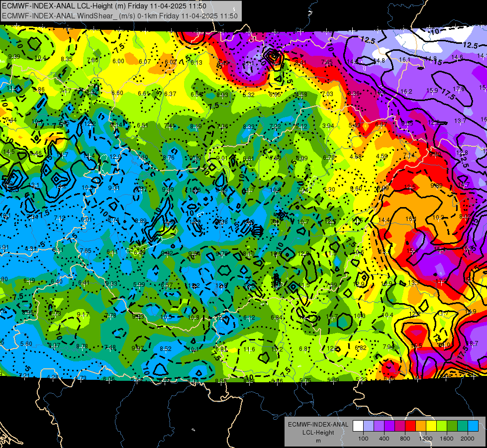This screenshot has width=487, height=448.
Task: Click the wind shear value '6.60'
Action: (117, 93)
